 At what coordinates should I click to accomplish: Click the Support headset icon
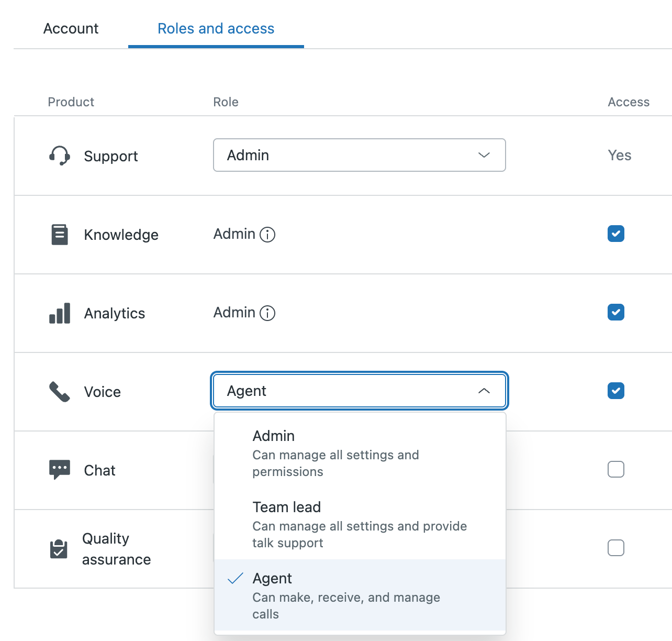[60, 156]
